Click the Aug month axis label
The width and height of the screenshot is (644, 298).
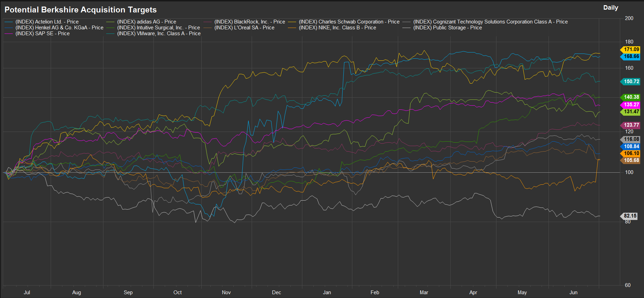(77, 292)
